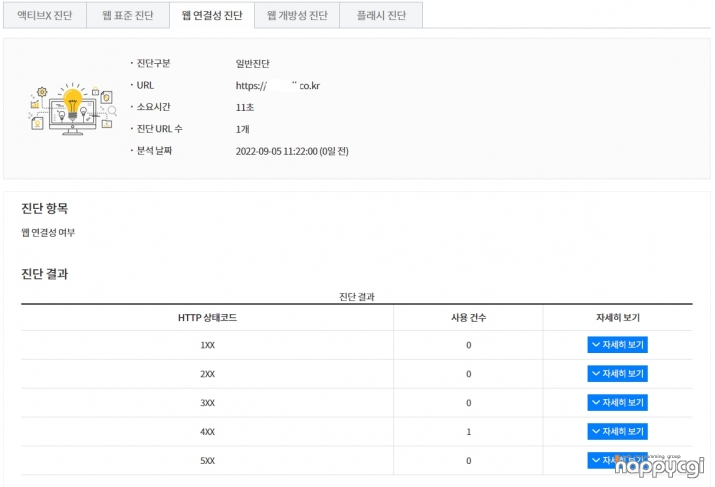715x487 pixels.
Task: Click the 진단 URL 수 field label
Action: (x=159, y=129)
